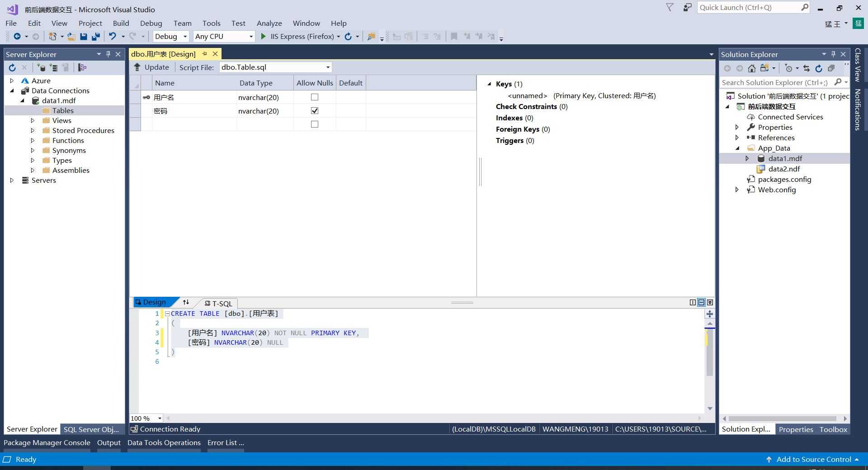This screenshot has height=470, width=868.
Task: Switch to the T-SQL tab
Action: click(x=218, y=303)
